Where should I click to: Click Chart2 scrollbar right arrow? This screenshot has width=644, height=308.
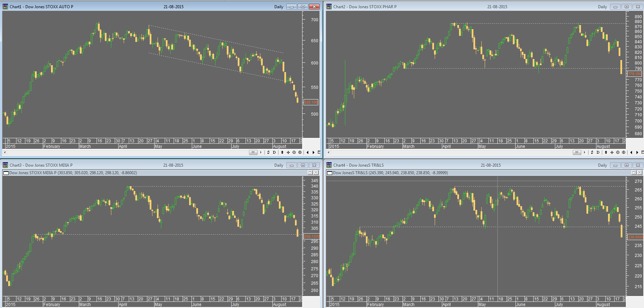584,152
